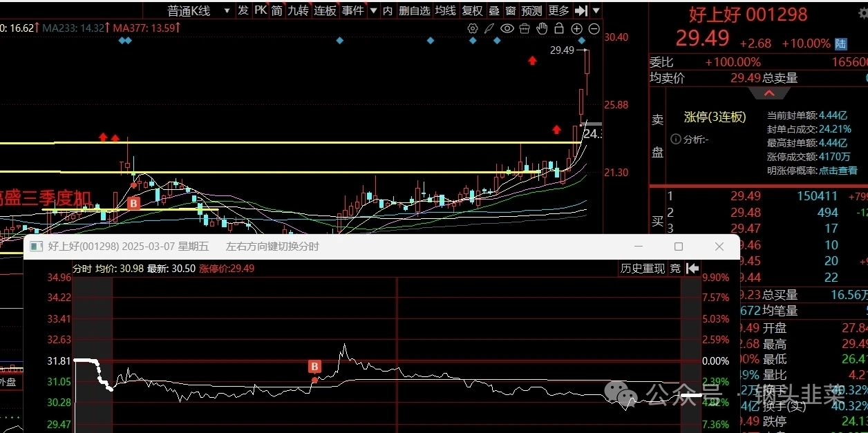Select the 九转 indicator button
Image resolution: width=868 pixels, height=433 pixels.
click(299, 10)
